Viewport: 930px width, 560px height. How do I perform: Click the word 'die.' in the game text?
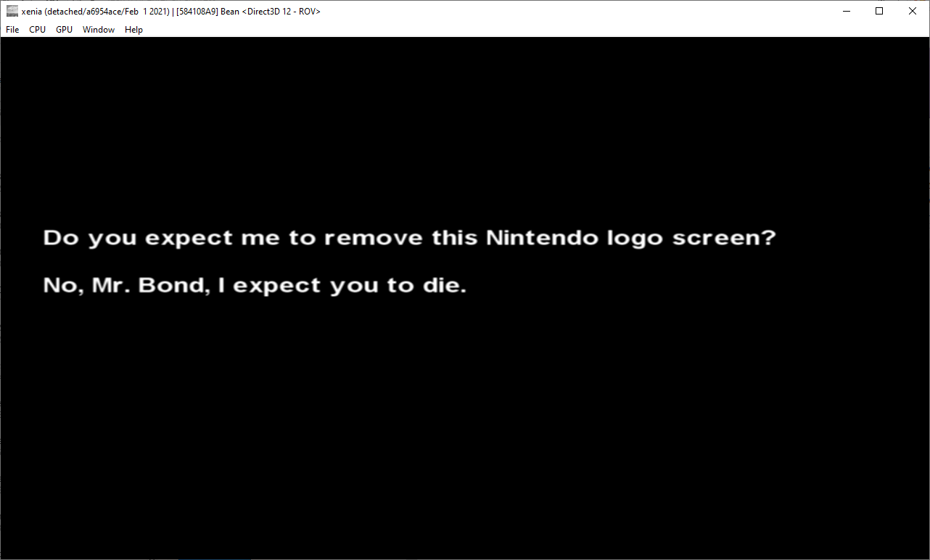(x=444, y=286)
